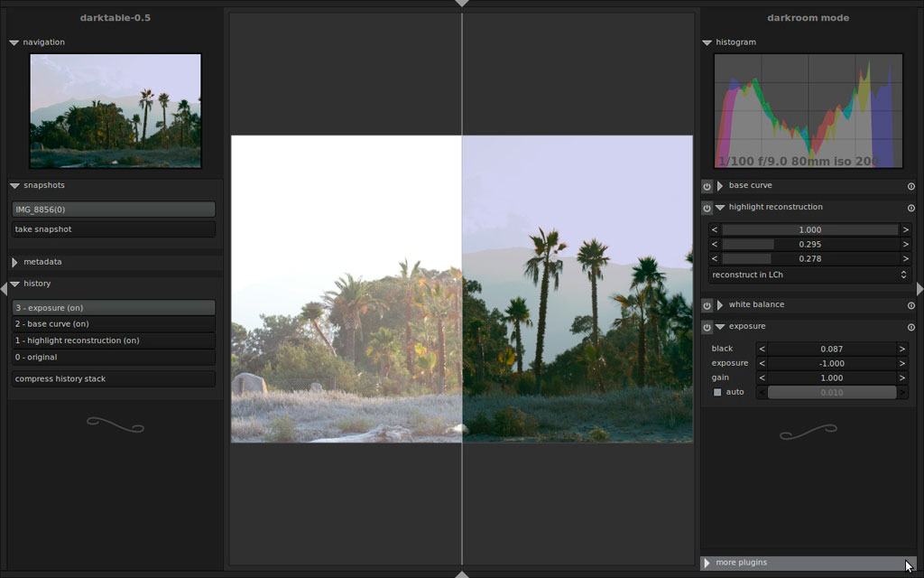924x578 pixels.
Task: Toggle exposure module power icon
Action: [x=707, y=327]
